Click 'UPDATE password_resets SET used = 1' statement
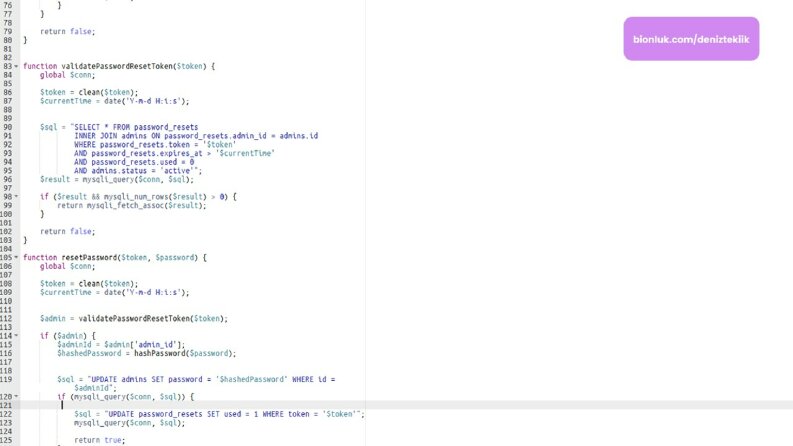The image size is (793, 446). tap(219, 414)
